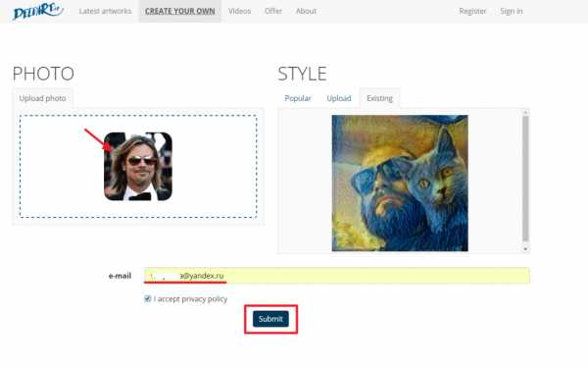Open the About page
Screen dimensions: 588x368
[306, 11]
